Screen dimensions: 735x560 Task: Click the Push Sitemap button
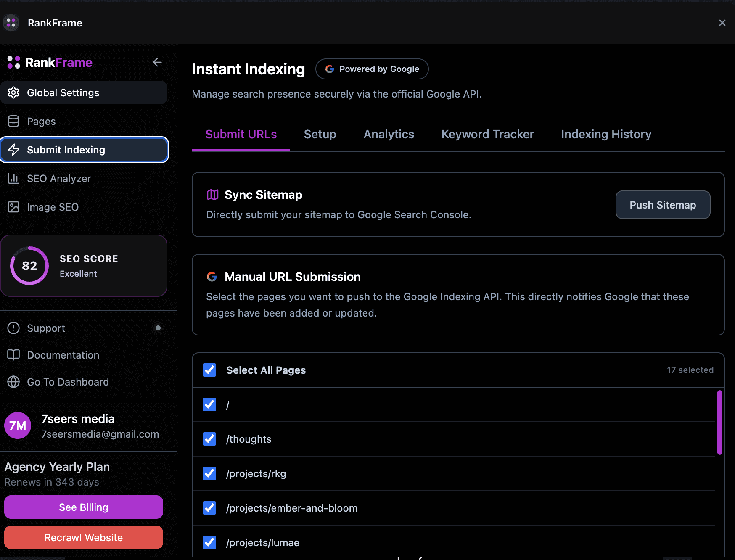click(x=663, y=205)
